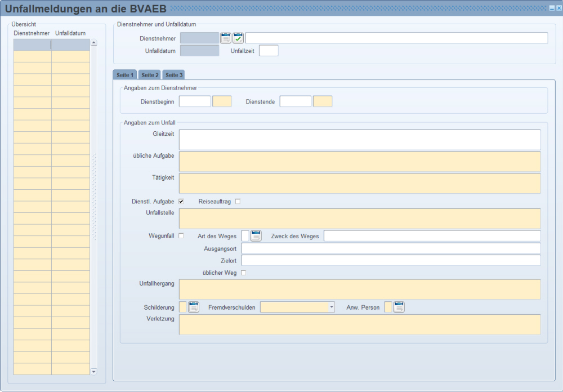563x392 pixels.
Task: Click the Dienstbeginn date field
Action: pos(195,101)
